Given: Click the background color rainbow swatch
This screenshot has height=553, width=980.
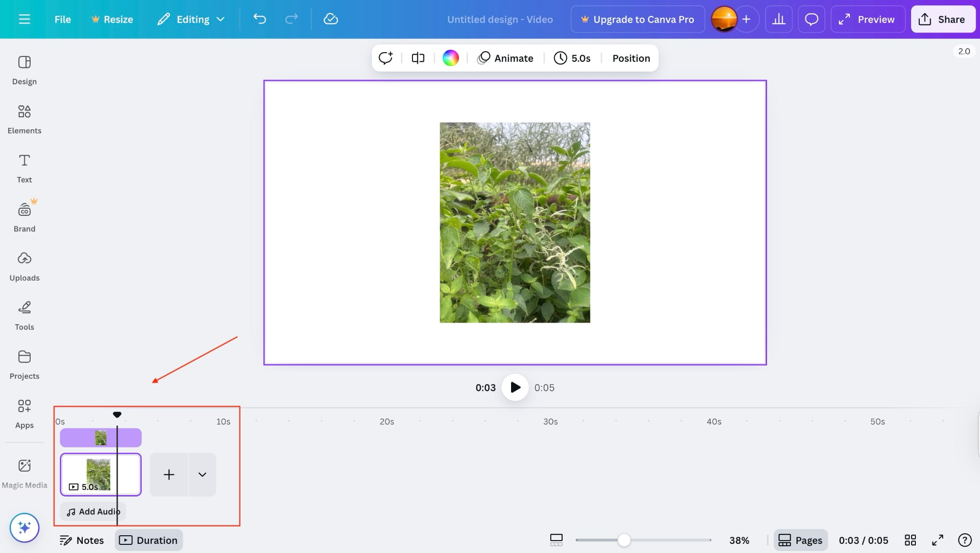Looking at the screenshot, I should (450, 58).
